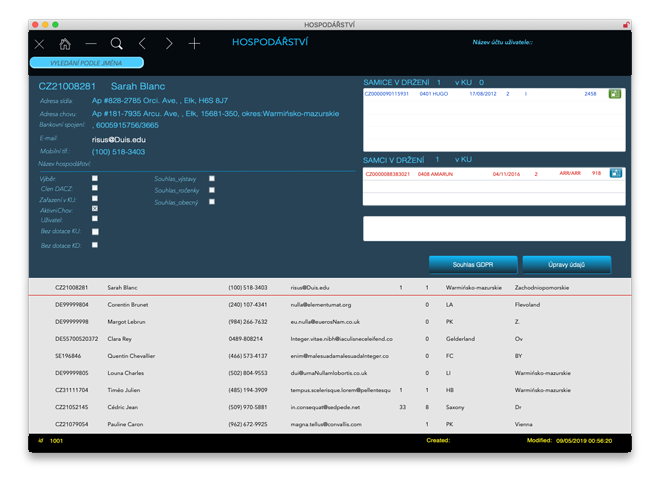
Task: Click the empty notes field above buttons
Action: (494, 229)
